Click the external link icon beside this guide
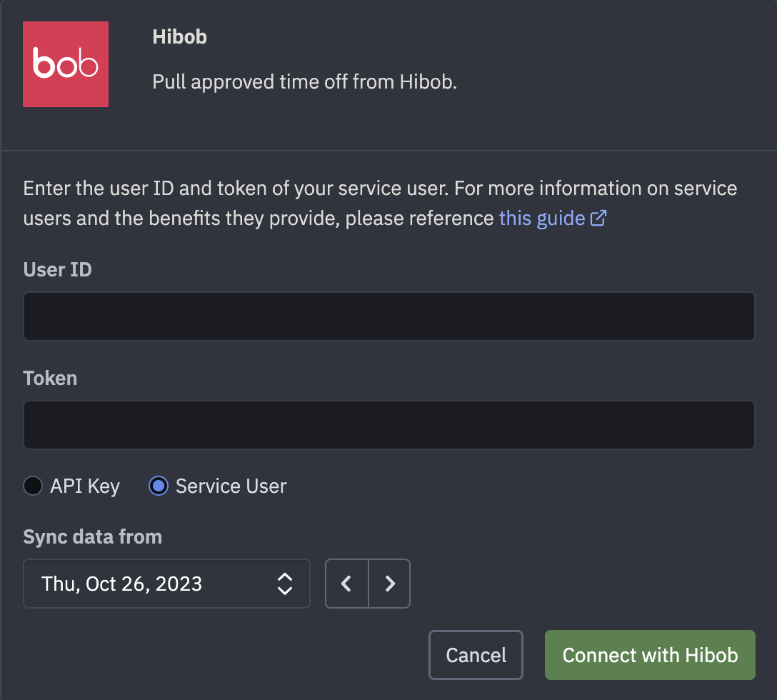This screenshot has height=700, width=777. [598, 218]
